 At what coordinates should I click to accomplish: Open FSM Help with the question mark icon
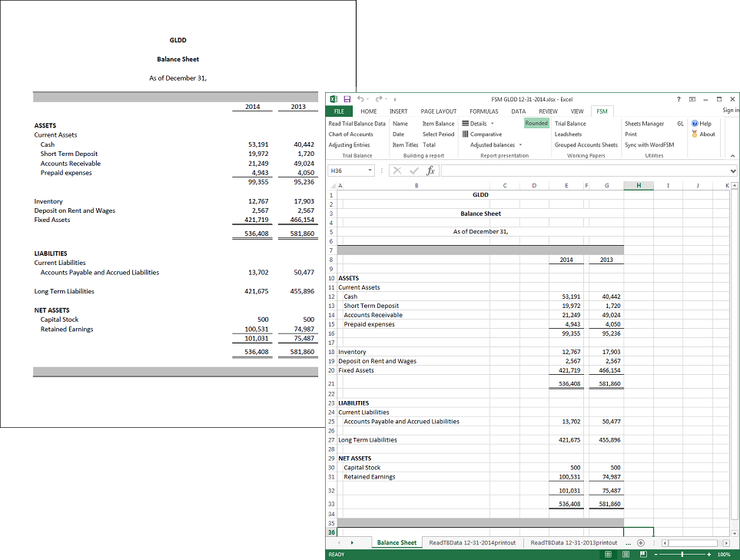point(695,124)
